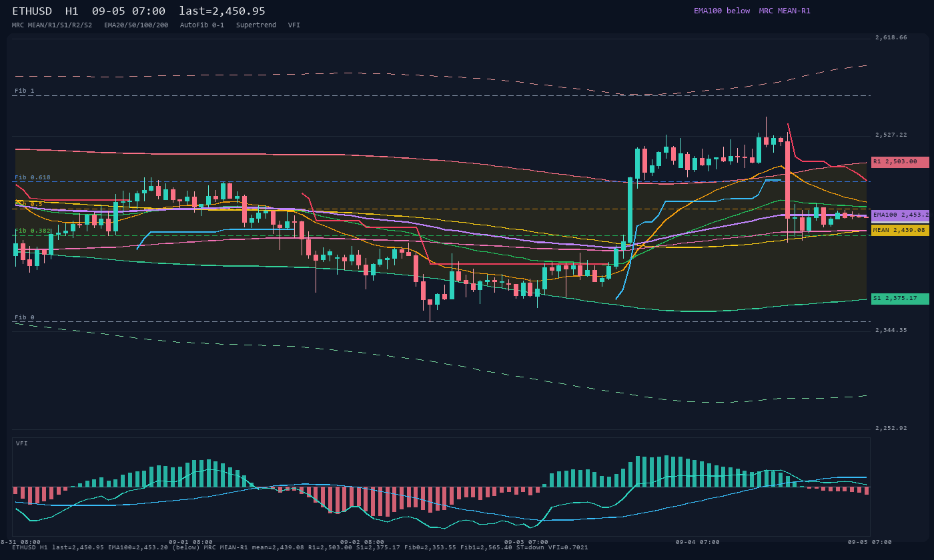The image size is (934, 560).
Task: Select the "Fib 0" level label
Action: tap(25, 317)
